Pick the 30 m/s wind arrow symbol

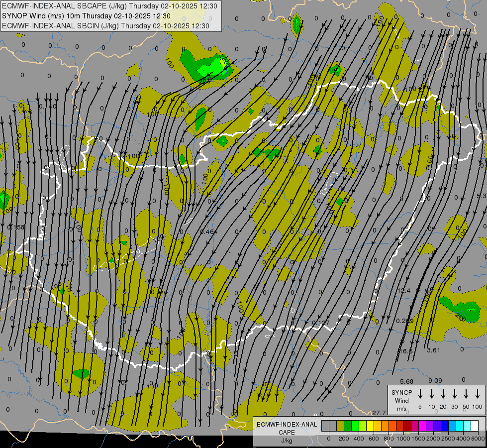point(454,394)
